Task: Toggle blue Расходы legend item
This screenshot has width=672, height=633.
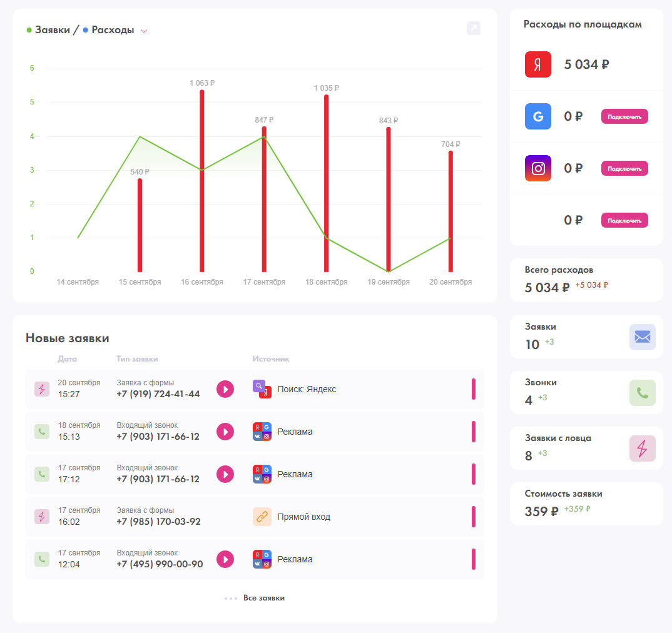Action: (108, 30)
